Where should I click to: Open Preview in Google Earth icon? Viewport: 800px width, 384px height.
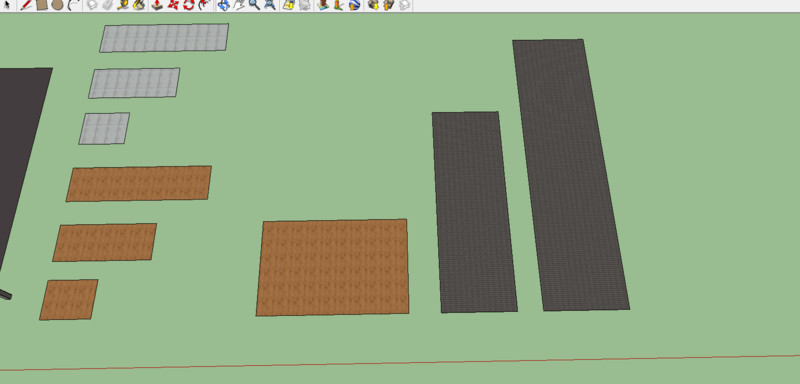pos(355,5)
